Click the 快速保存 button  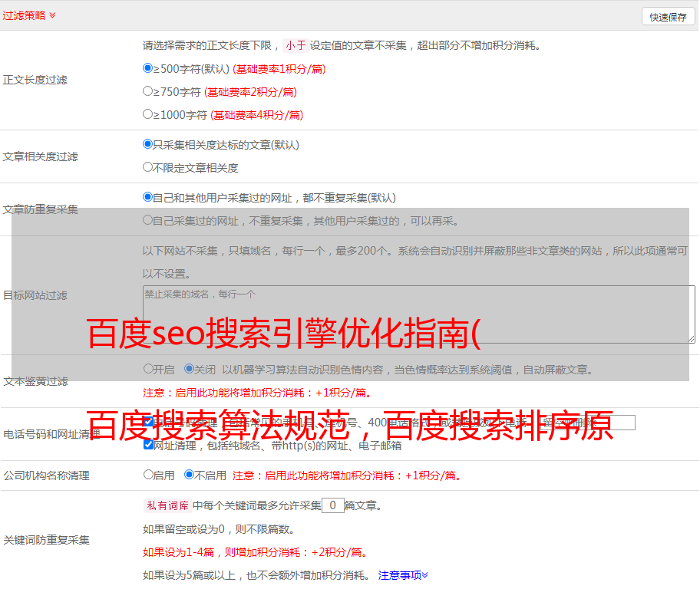click(667, 17)
